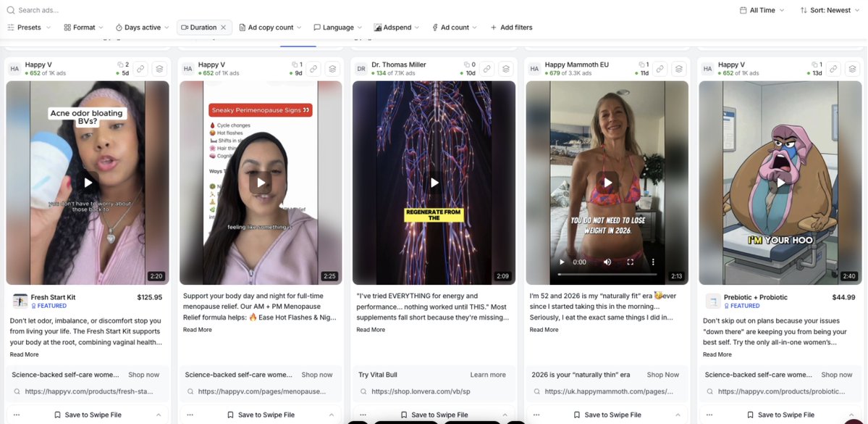Open the Ad count filter
The width and height of the screenshot is (868, 424).
(455, 27)
